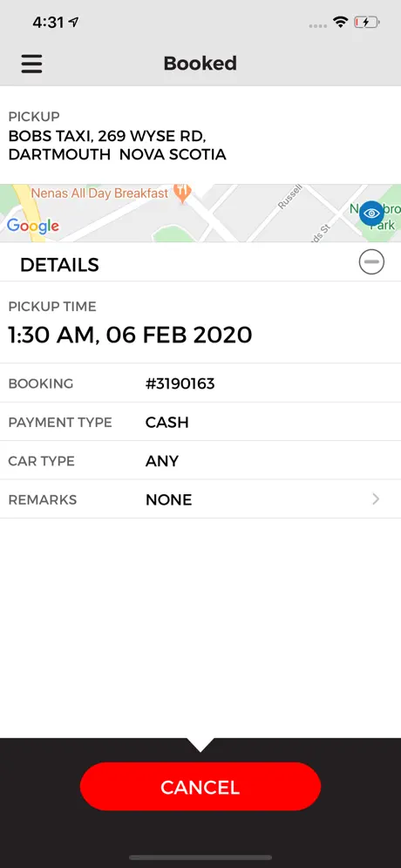Tap the map preview strip
401x868 pixels.
(200, 214)
